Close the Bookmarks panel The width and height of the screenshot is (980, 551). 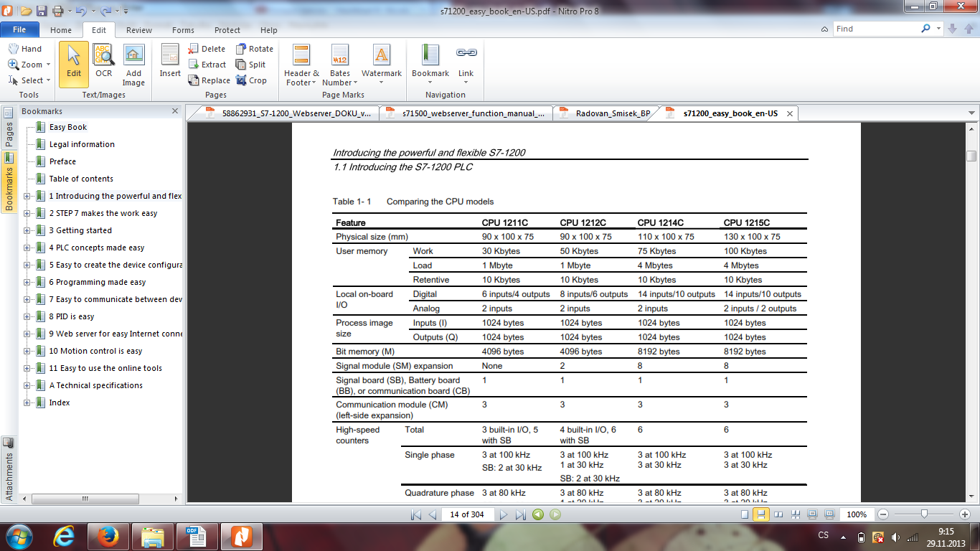tap(175, 111)
